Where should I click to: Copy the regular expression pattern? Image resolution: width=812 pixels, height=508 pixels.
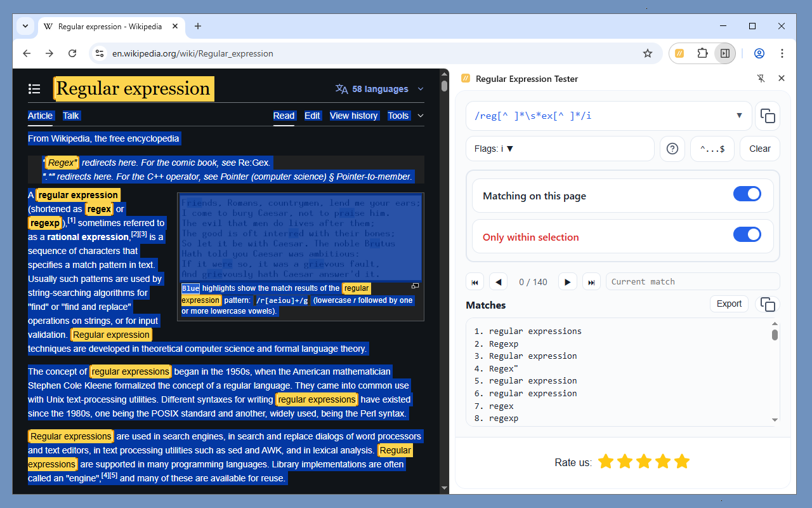[x=768, y=116]
